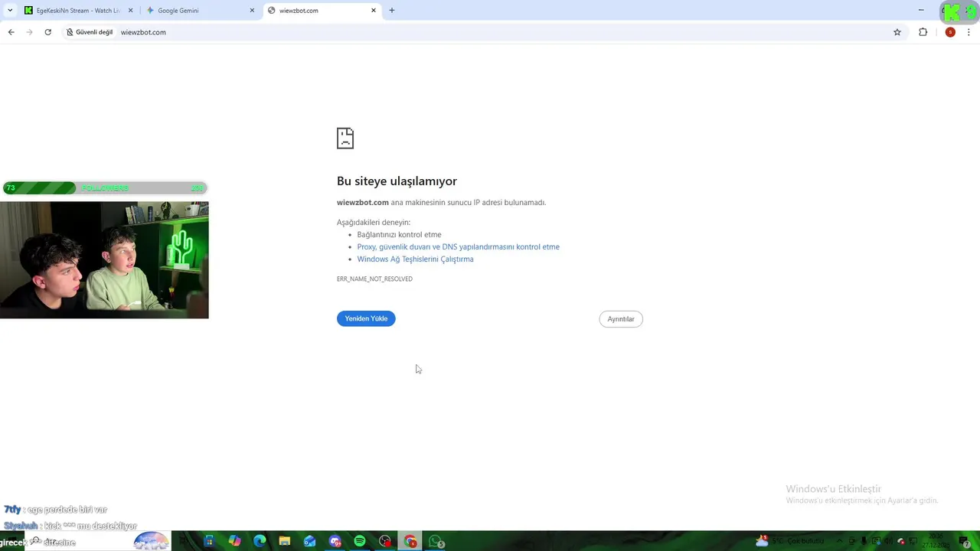Open 'Windows Ağ Teşhislerini Çalıştırma' link

tap(415, 259)
